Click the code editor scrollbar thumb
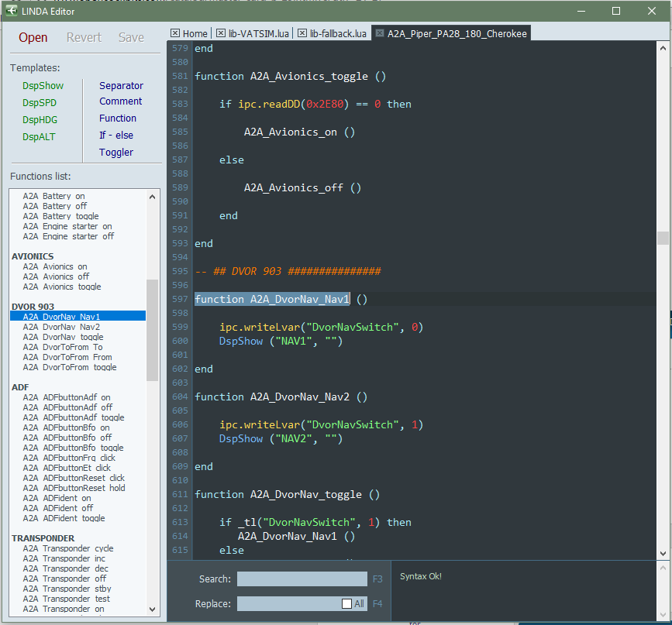The image size is (672, 625). click(663, 238)
